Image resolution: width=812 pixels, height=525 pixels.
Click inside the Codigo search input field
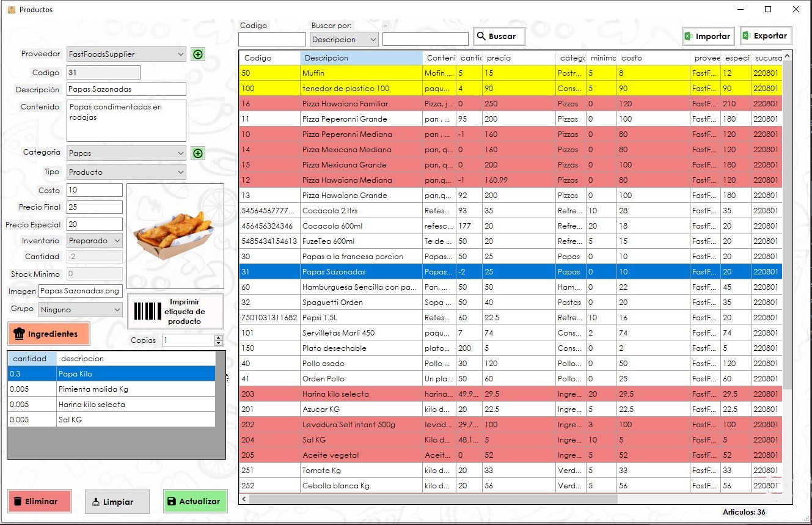click(x=271, y=39)
